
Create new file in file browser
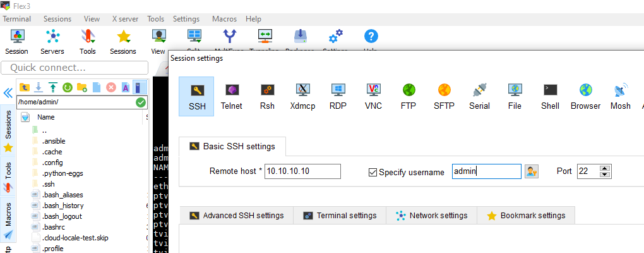pos(97,87)
